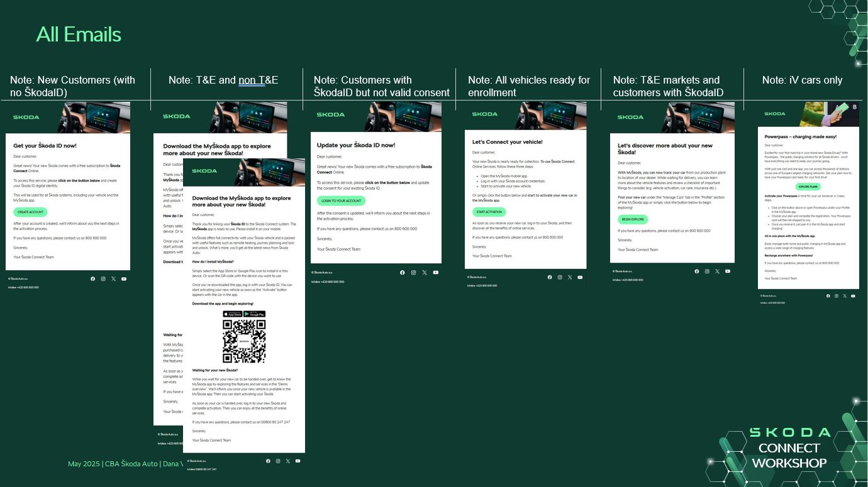Open X icon in 'Update your Škoda ID' email
The width and height of the screenshot is (868, 487).
425,272
